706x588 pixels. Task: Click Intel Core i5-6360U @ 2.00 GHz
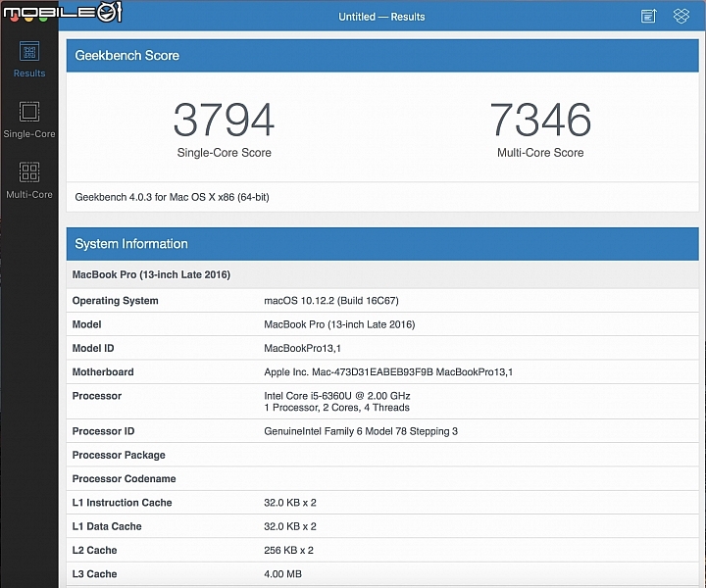coord(337,396)
